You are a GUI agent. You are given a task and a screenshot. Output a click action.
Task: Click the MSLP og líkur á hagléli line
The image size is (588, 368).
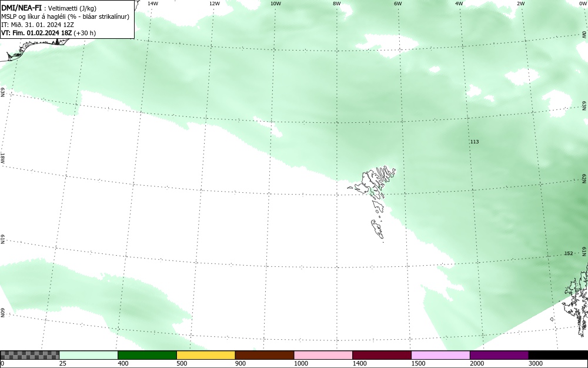[65, 16]
